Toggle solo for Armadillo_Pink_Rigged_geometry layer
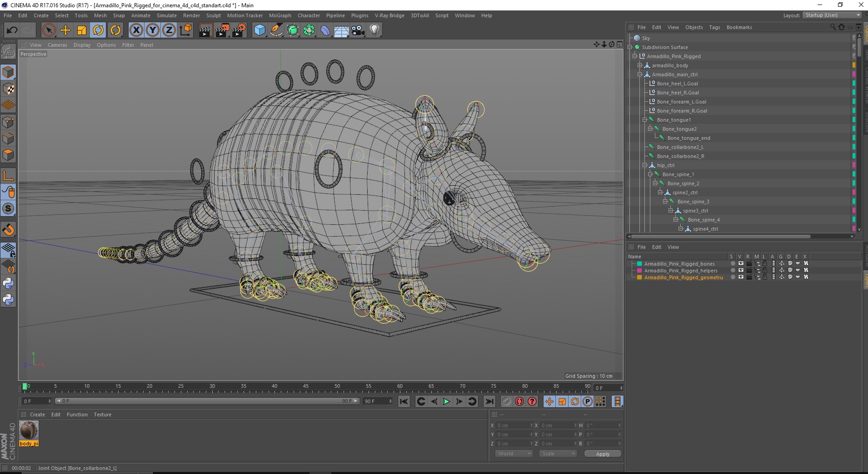The width and height of the screenshot is (868, 474). tap(733, 277)
